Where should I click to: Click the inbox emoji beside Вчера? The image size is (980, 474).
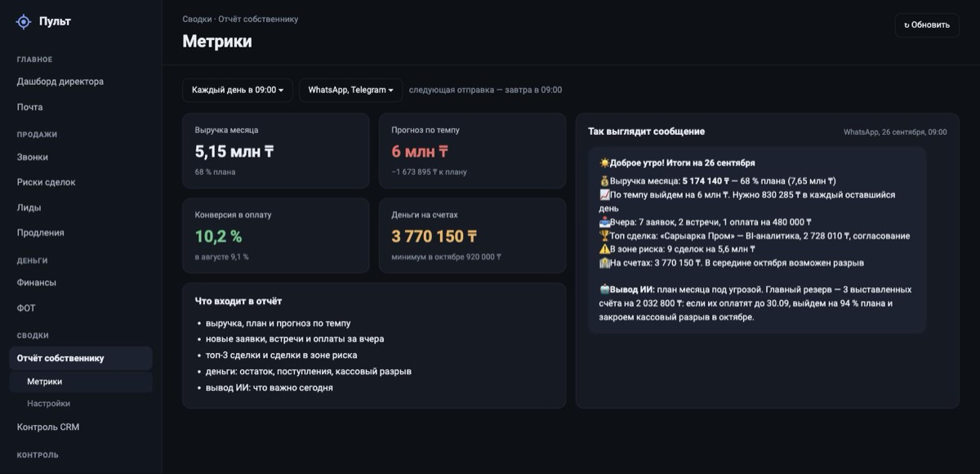(x=604, y=221)
